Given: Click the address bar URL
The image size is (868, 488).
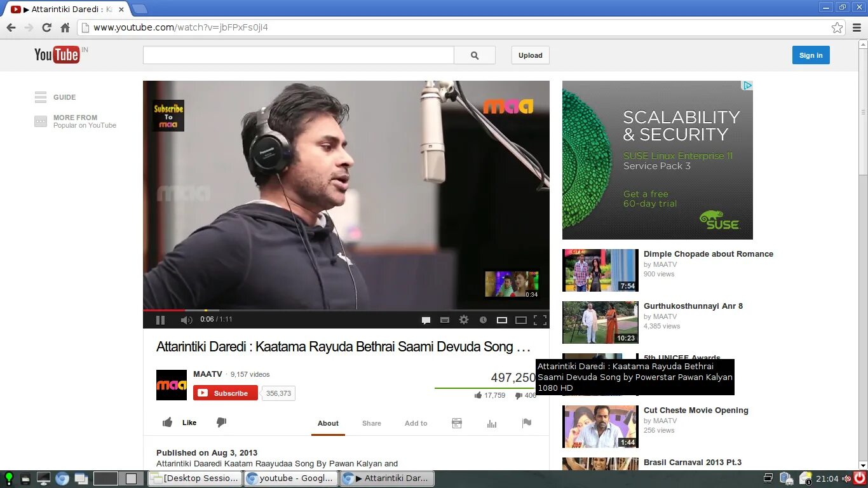Looking at the screenshot, I should [x=180, y=27].
